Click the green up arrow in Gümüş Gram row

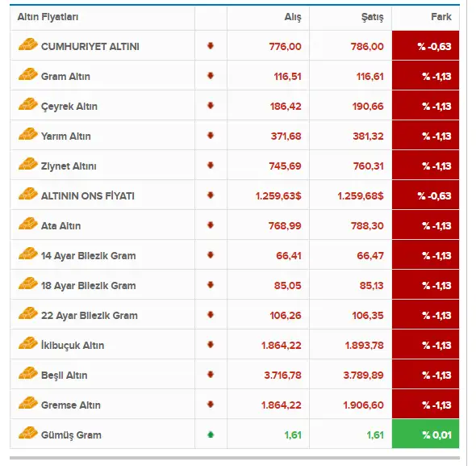click(211, 435)
